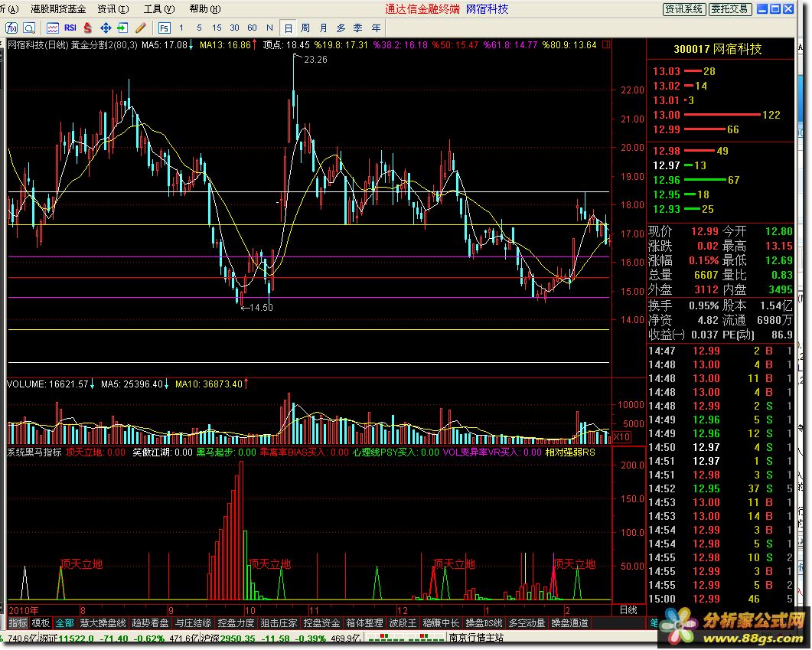
Task: Select the 多空动量 indicator tab
Action: (527, 623)
